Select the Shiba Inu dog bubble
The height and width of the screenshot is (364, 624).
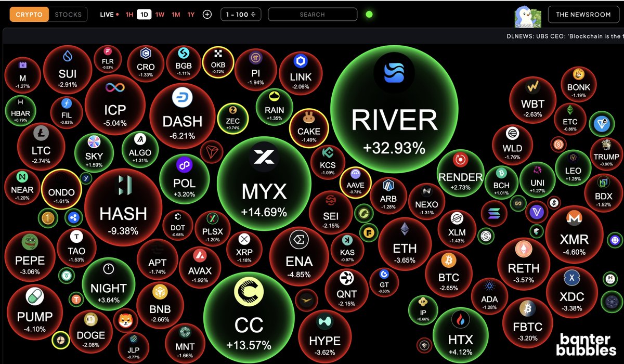125,321
